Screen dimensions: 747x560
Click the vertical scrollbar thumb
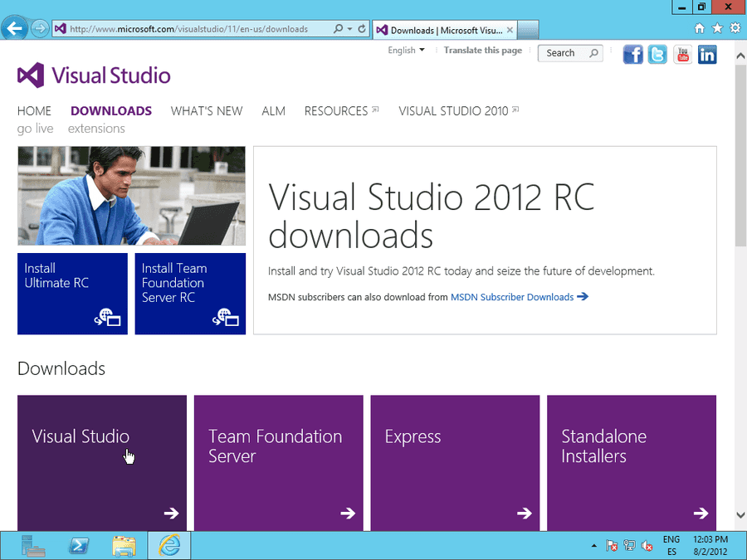tap(741, 156)
